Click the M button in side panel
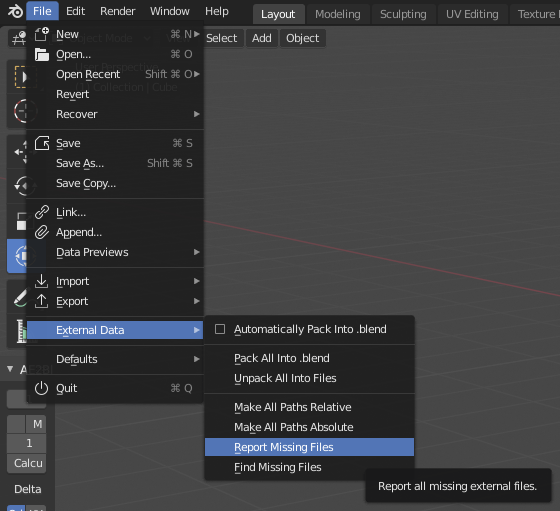The height and width of the screenshot is (511, 560). point(36,424)
